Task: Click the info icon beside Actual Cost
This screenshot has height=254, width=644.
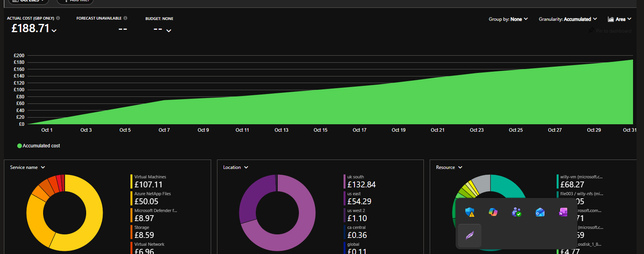Action: point(58,18)
